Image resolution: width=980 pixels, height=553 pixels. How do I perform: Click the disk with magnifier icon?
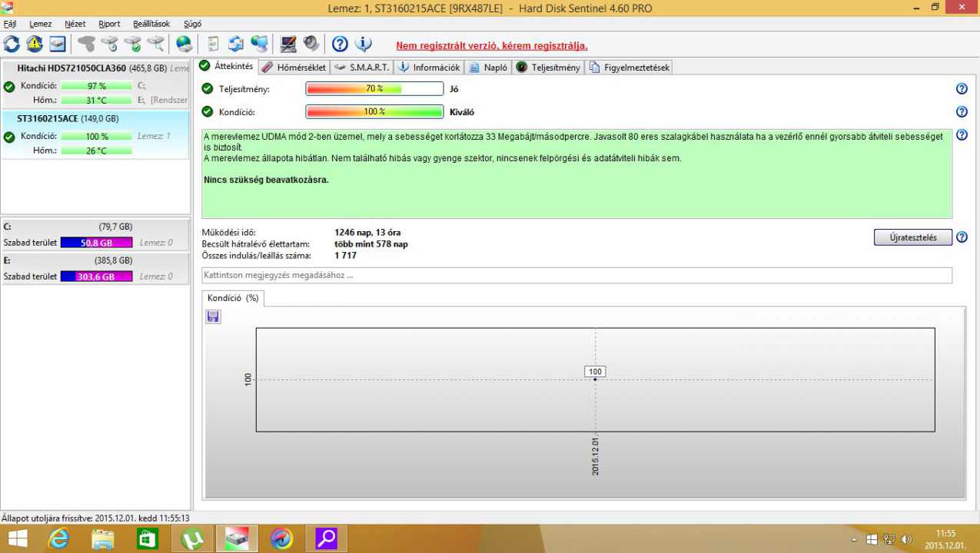pos(156,44)
